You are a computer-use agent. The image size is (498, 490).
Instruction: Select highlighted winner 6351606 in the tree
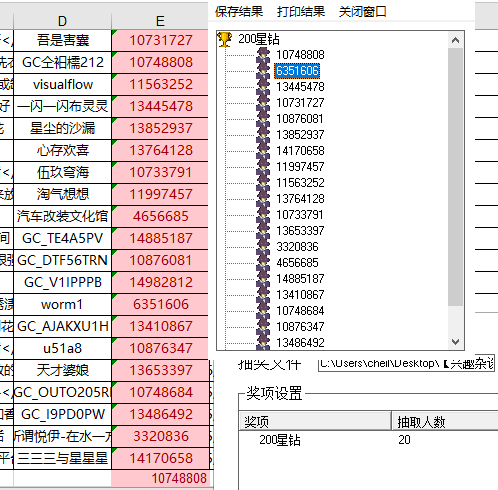(297, 71)
